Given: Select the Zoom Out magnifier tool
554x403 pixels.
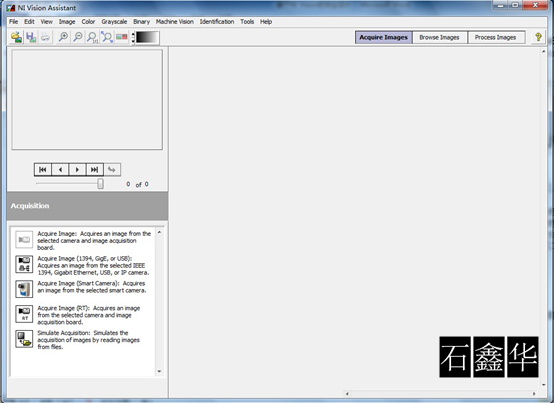Looking at the screenshot, I should [x=77, y=37].
